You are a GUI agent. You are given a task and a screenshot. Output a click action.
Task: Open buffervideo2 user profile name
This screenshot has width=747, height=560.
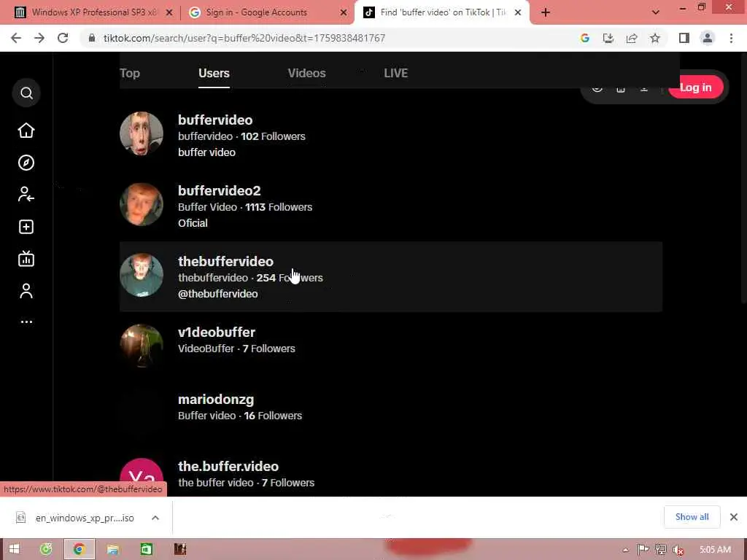click(219, 191)
